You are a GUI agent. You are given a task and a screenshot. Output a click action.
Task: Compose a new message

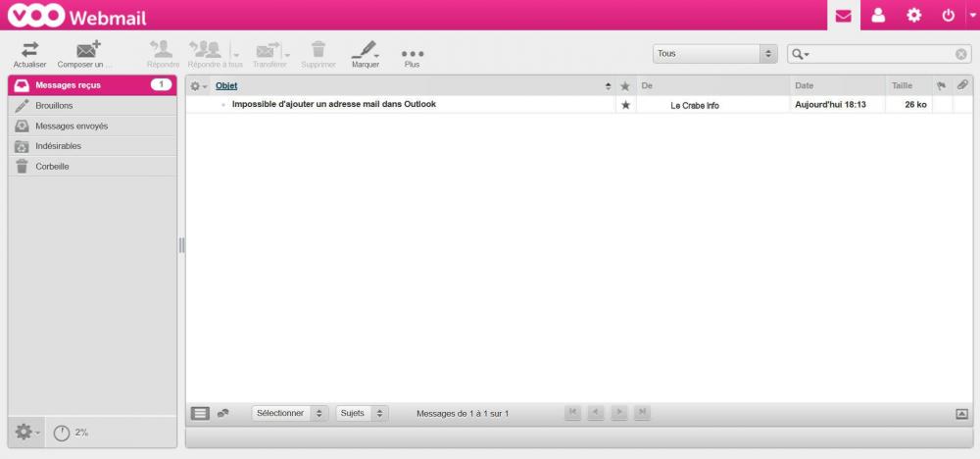[88, 50]
